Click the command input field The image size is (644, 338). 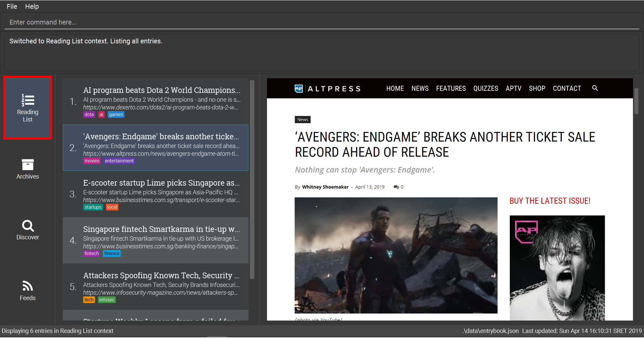click(x=322, y=22)
